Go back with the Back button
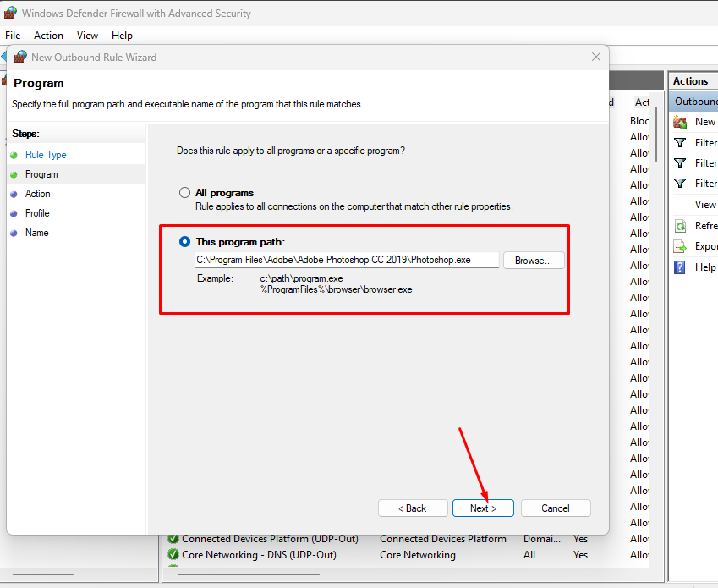This screenshot has height=588, width=718. coord(413,508)
